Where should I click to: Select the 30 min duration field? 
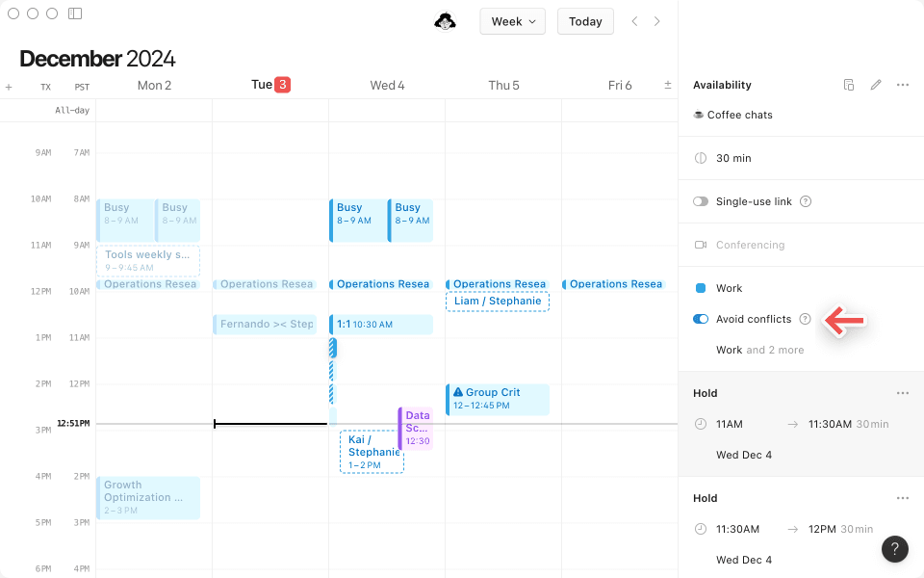[x=733, y=158]
